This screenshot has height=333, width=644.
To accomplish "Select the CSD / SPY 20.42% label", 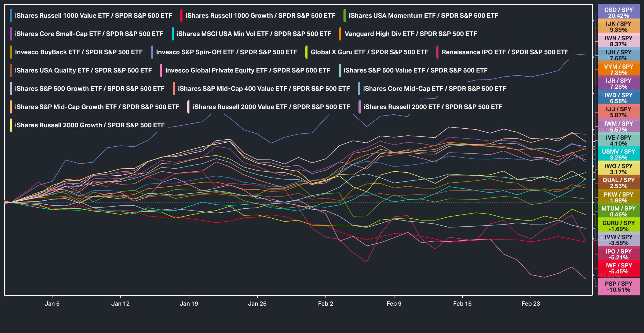I will tap(619, 13).
